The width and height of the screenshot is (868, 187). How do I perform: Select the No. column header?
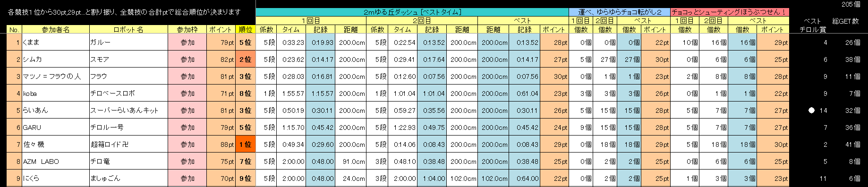click(14, 29)
